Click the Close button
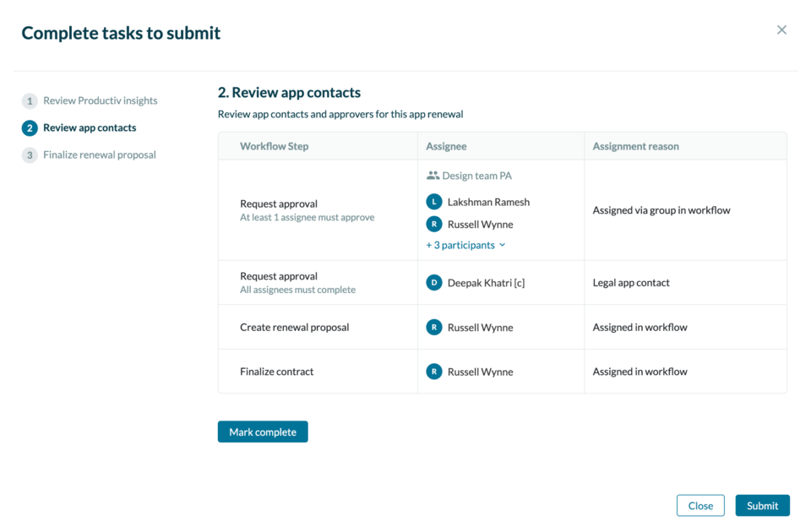This screenshot has height=532, width=811. (x=700, y=506)
